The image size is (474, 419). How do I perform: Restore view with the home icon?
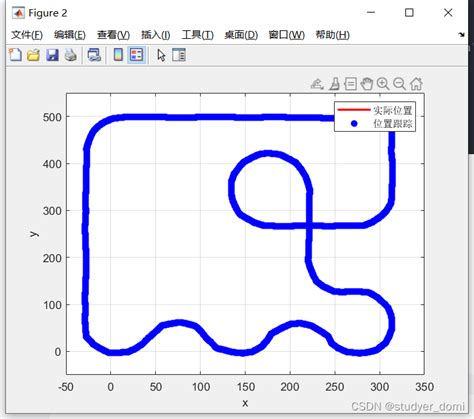[x=416, y=84]
